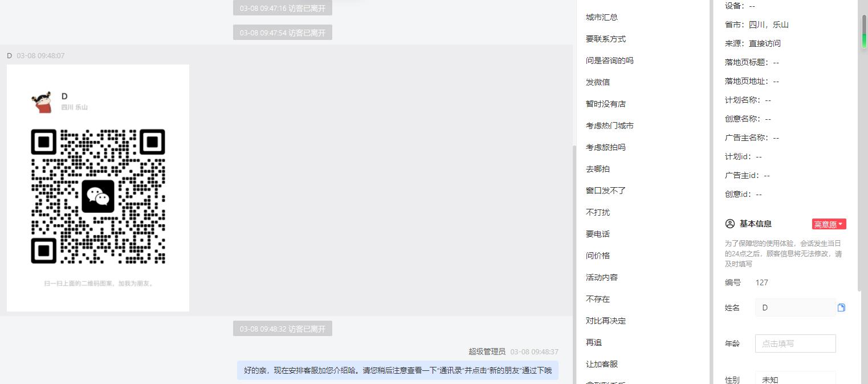The image size is (868, 384).
Task: Click the person icon beside 基本信息
Action: click(x=730, y=224)
